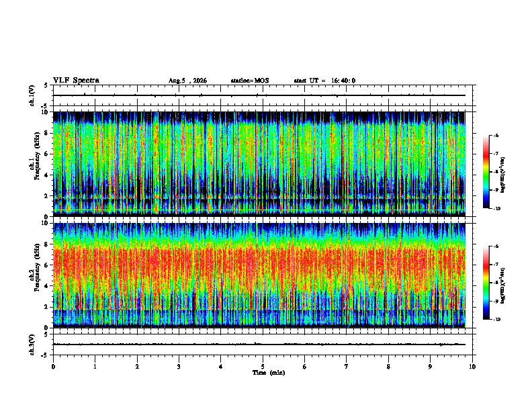Click the time-axis tick label "7"

347,367
